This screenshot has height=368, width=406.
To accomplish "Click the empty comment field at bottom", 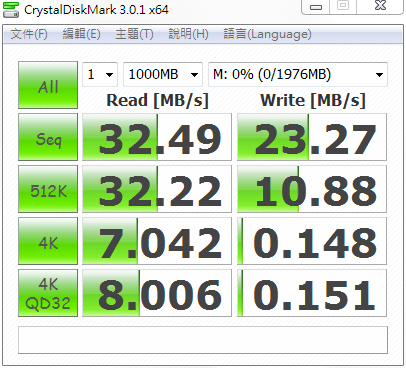I will (203, 340).
